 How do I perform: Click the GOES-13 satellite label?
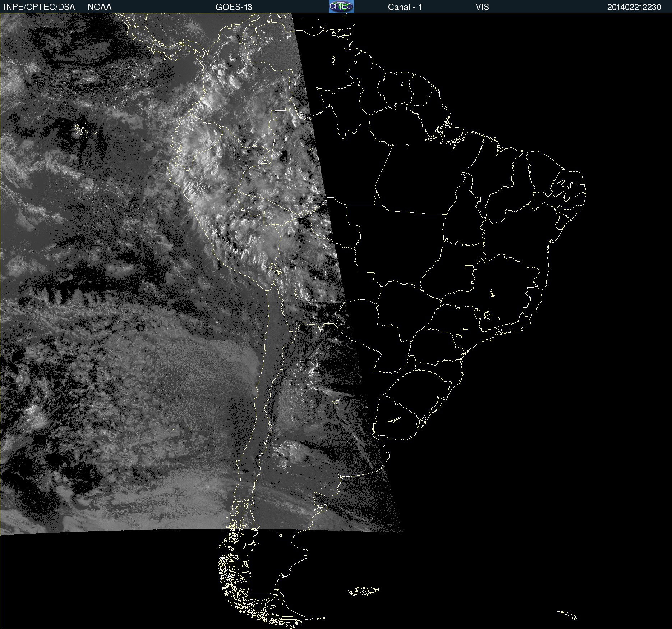point(234,7)
